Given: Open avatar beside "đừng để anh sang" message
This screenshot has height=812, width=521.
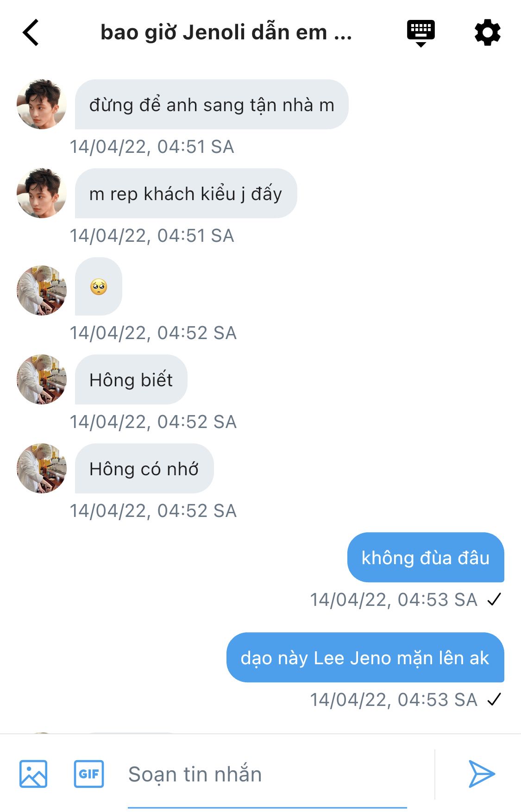Looking at the screenshot, I should point(42,104).
